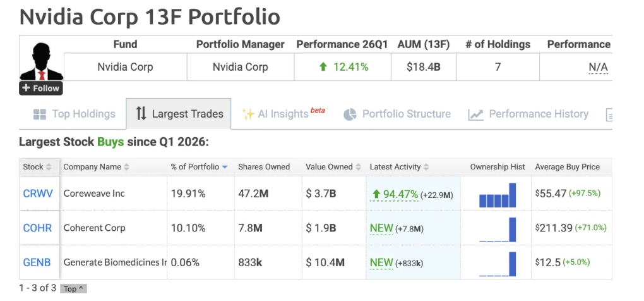Click Coreweave ownership history bar chart
This screenshot has width=644, height=301.
[498, 195]
